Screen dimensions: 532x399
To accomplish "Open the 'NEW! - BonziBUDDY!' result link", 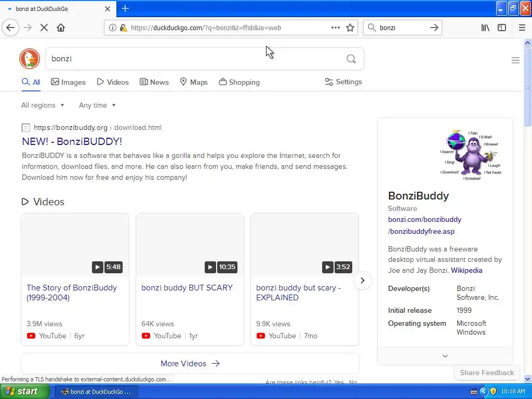I will click(x=72, y=141).
